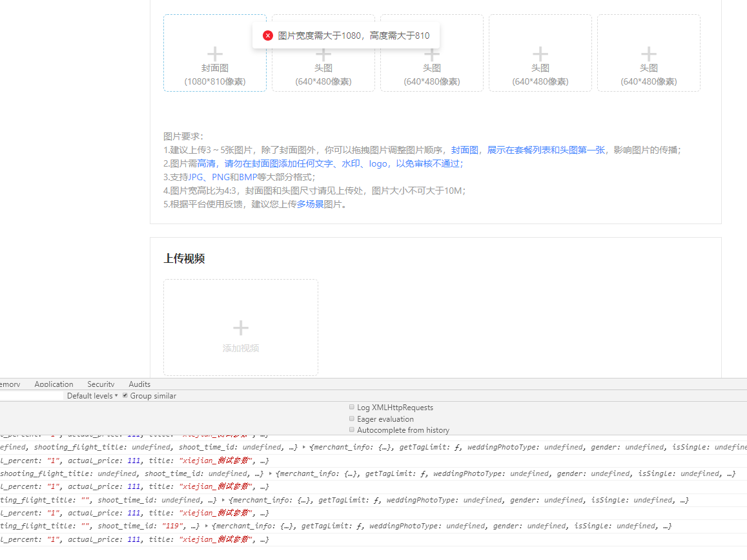The height and width of the screenshot is (560, 747).
Task: Click the 上传视频 section heading
Action: [184, 258]
